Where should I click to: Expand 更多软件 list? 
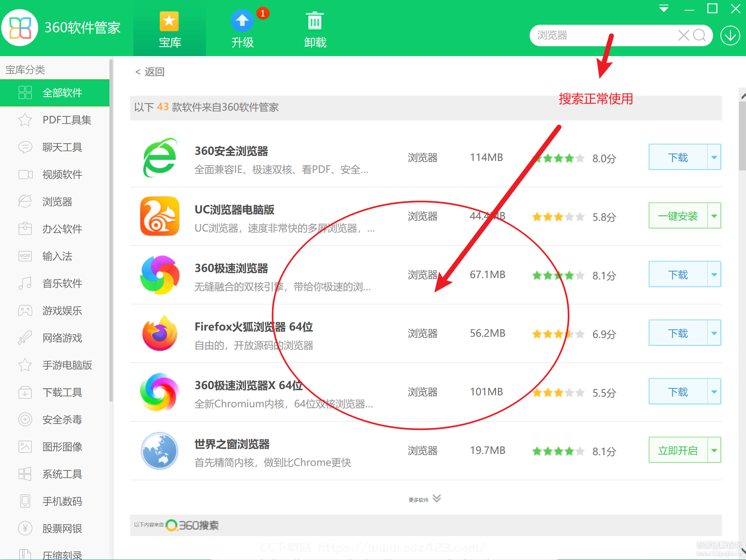pyautogui.click(x=425, y=499)
